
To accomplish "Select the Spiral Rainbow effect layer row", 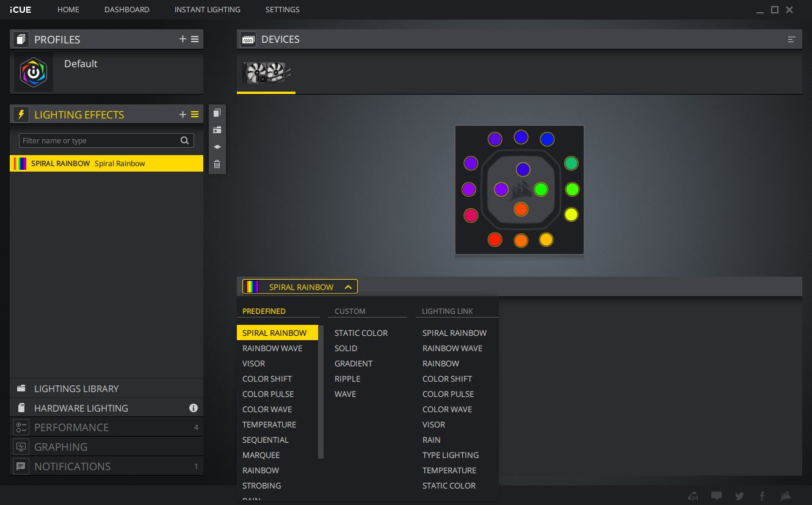I will point(106,163).
